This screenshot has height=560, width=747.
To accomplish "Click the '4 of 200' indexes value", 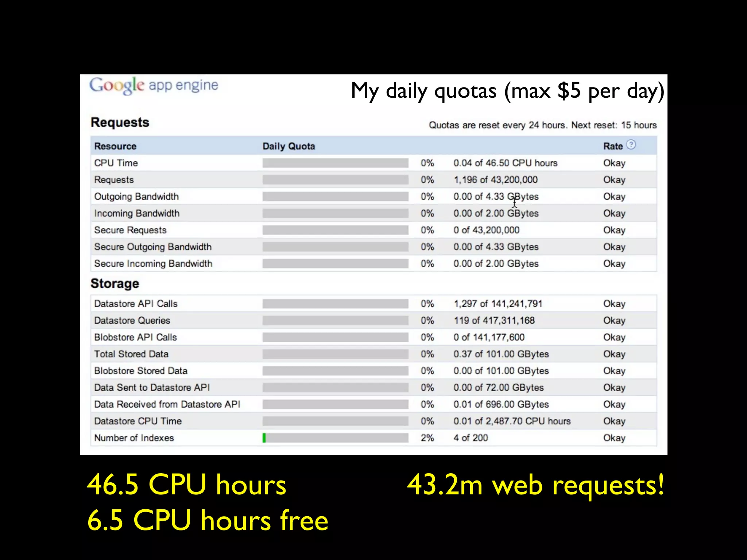I will click(471, 438).
